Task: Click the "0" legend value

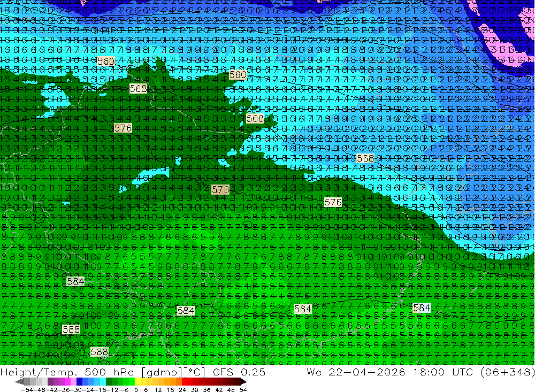Action: [x=136, y=390]
